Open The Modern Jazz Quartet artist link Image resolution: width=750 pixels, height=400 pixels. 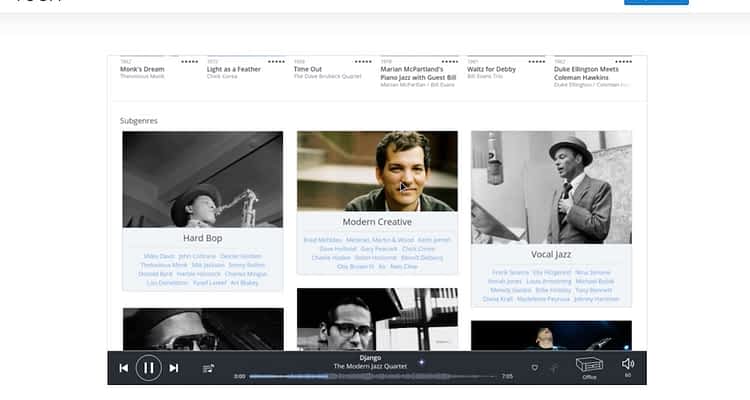[370, 366]
